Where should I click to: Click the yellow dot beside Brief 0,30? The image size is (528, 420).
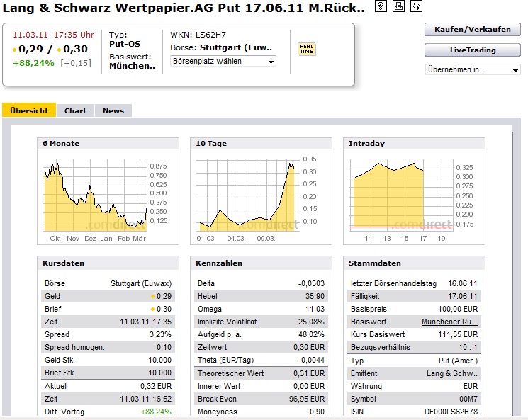click(x=152, y=310)
